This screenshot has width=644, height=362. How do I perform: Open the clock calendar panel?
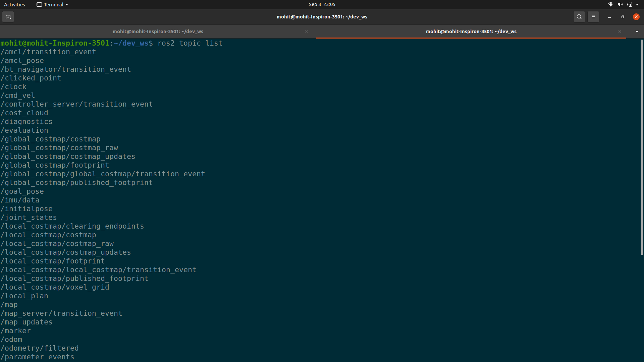point(322,4)
